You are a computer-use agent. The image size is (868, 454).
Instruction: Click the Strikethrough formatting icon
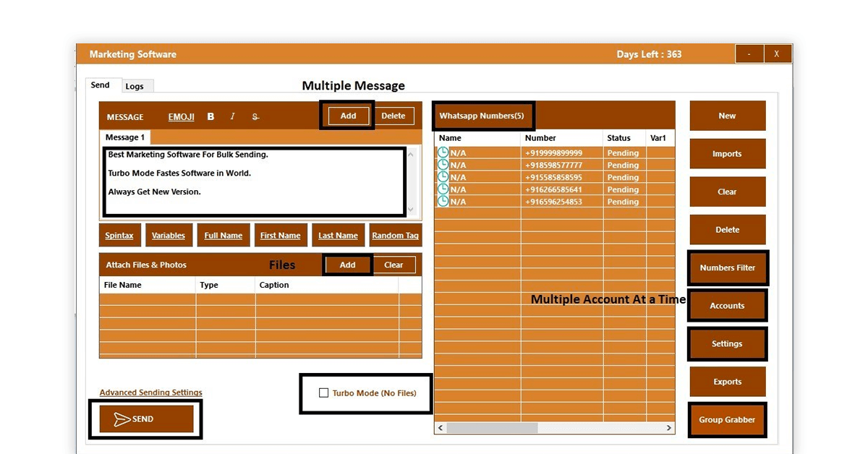tap(255, 116)
